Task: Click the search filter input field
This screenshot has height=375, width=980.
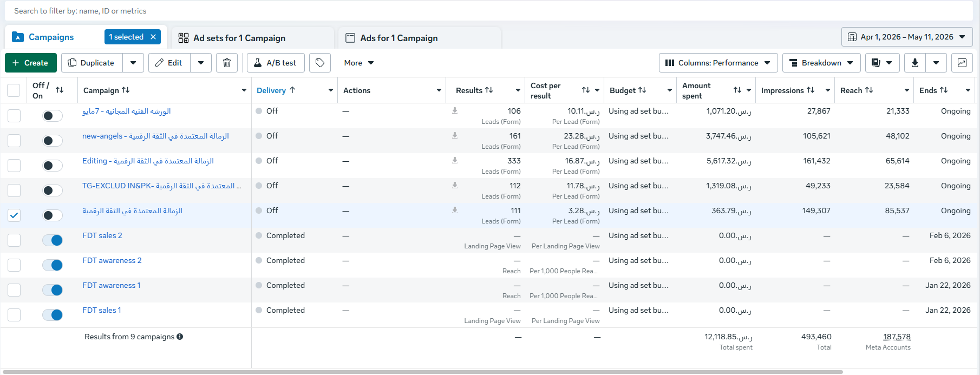Action: point(490,11)
